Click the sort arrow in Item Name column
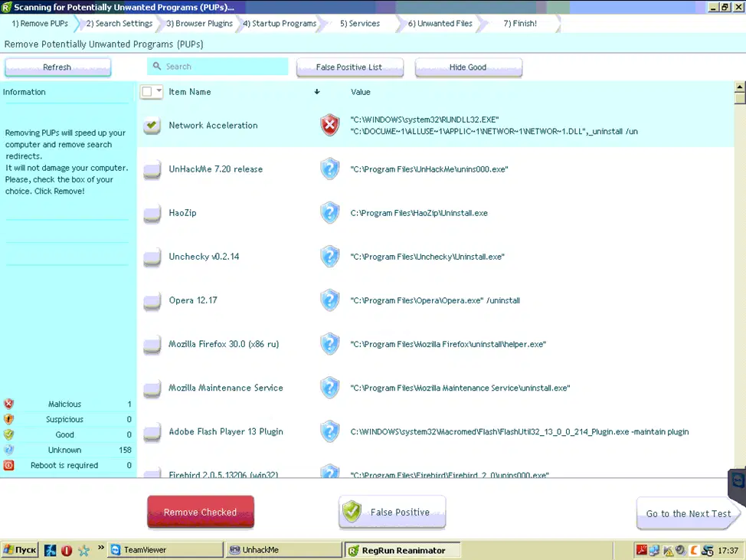Viewport: 746px width, 560px height. [317, 92]
